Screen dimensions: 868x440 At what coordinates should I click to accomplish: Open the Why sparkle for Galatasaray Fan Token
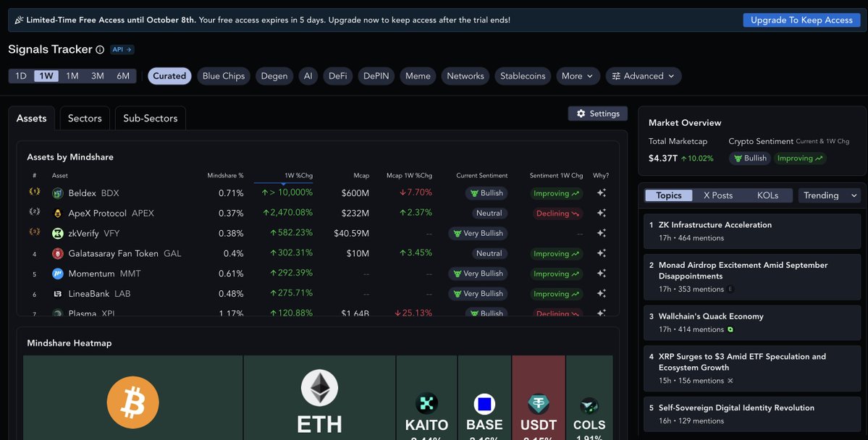click(x=601, y=253)
